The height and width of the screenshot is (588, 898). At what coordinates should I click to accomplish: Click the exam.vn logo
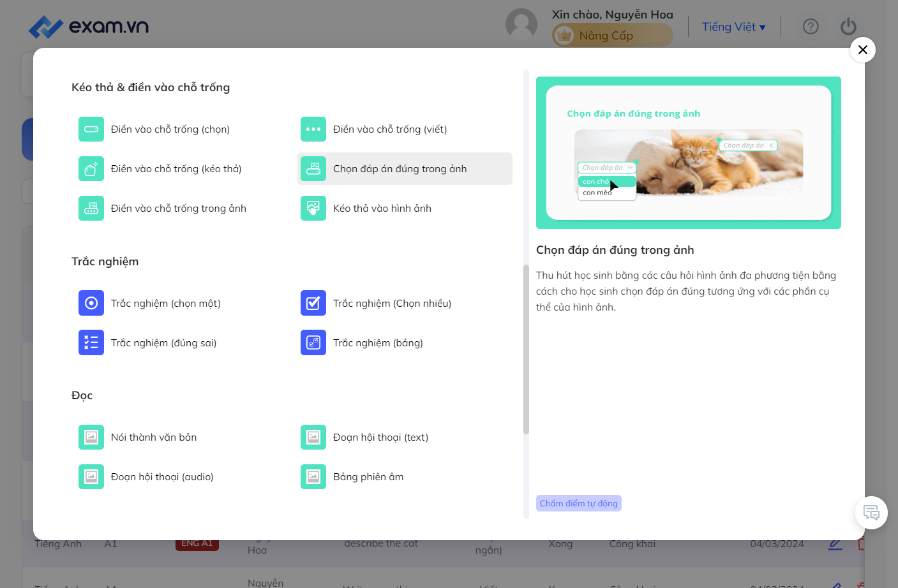tap(89, 27)
